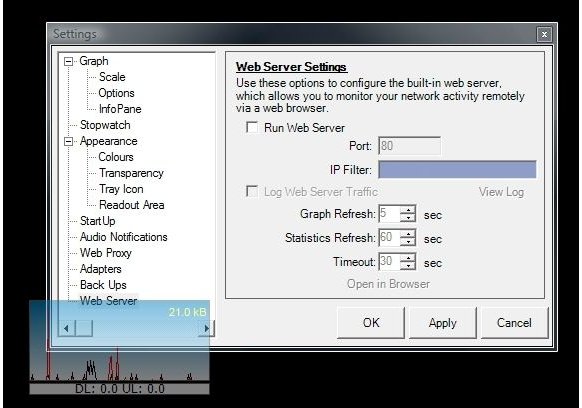Screen dimensions: 582x408
Task: Decrease Statistics Refresh with down arrow
Action: (x=408, y=242)
